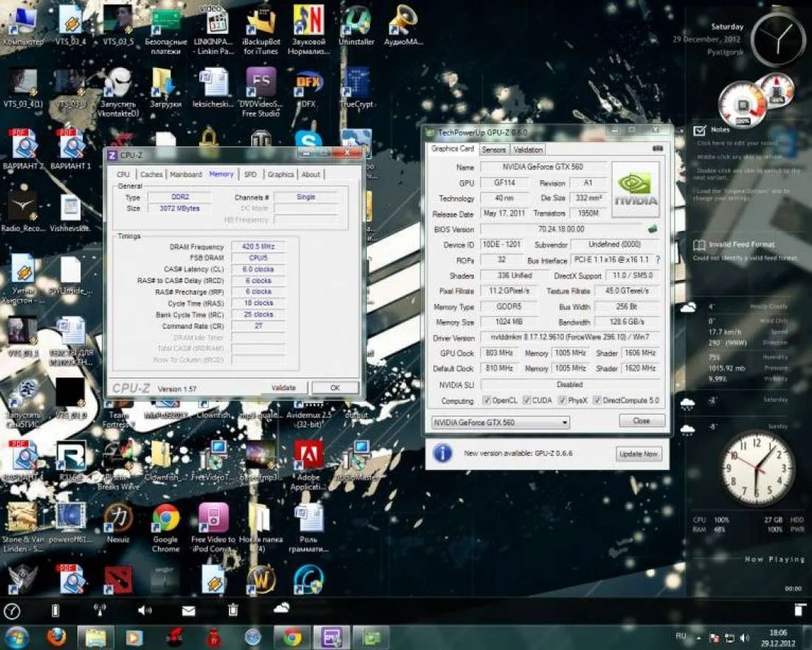The image size is (812, 650).
Task: Click Firefox icon in the taskbar
Action: tap(56, 637)
